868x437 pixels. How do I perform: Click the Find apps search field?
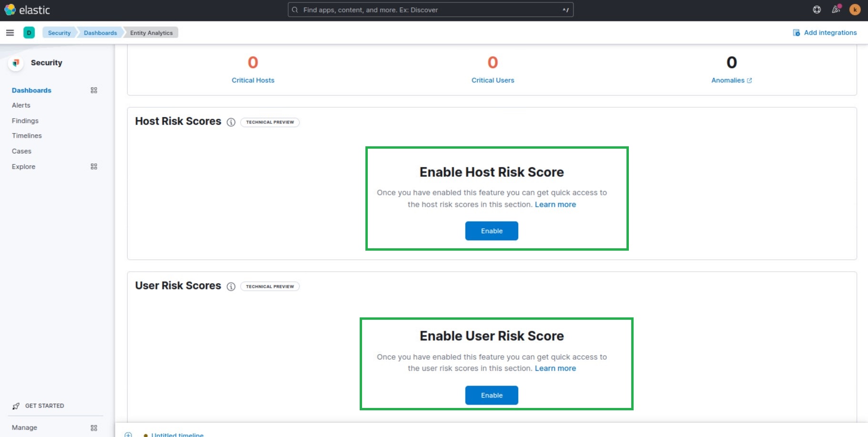429,10
